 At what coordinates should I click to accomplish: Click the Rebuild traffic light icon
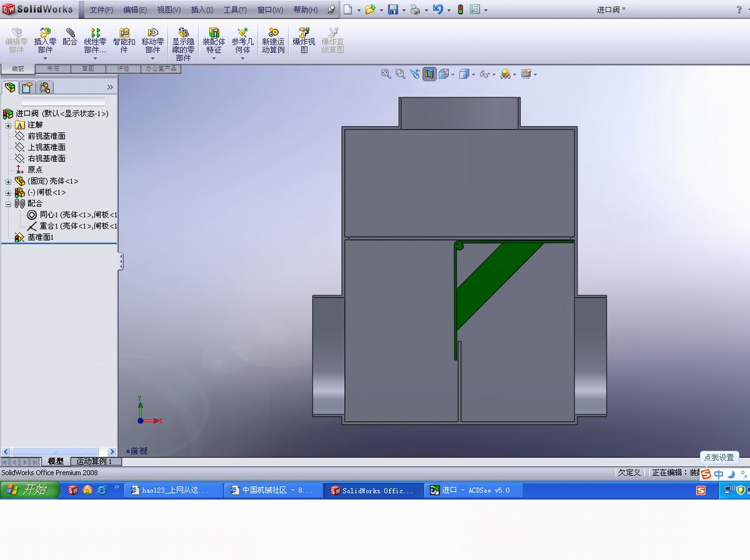coord(460,9)
